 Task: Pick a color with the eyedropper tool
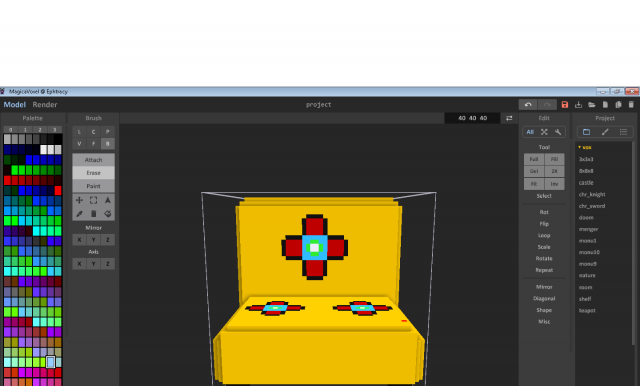click(79, 213)
